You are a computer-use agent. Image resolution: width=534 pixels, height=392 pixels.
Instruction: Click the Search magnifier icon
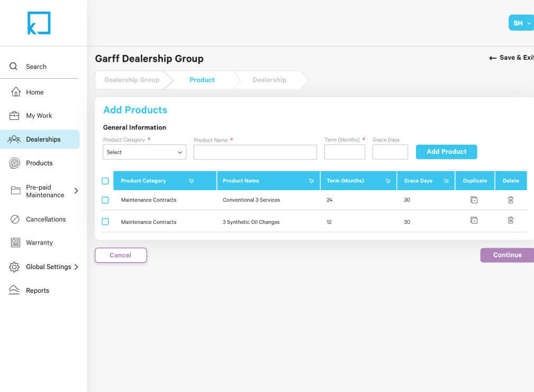[13, 67]
